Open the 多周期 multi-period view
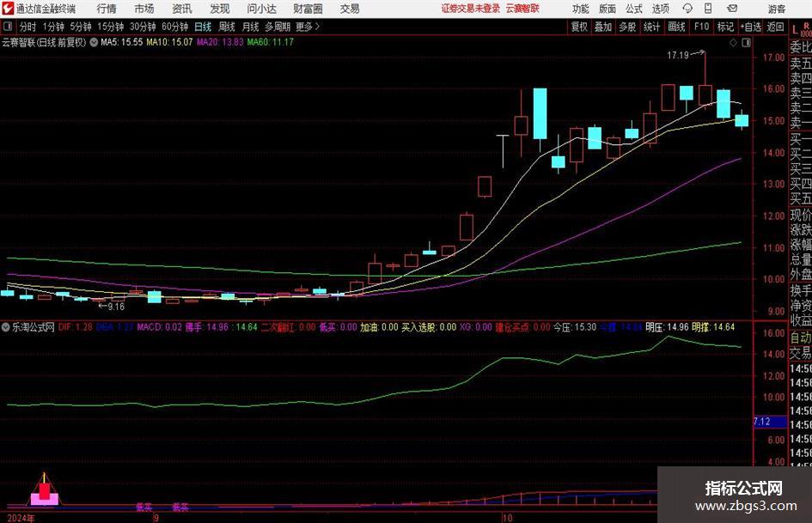The height and width of the screenshot is (523, 812). [x=277, y=27]
